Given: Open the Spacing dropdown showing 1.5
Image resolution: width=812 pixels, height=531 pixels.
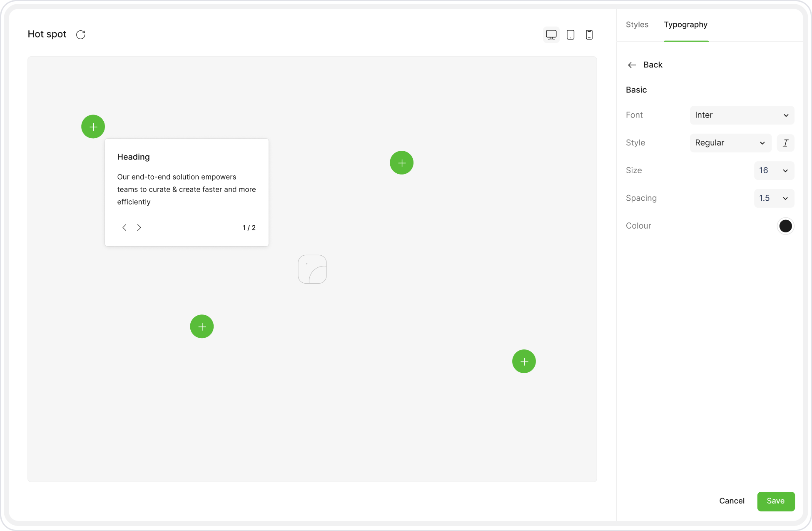Looking at the screenshot, I should point(774,198).
